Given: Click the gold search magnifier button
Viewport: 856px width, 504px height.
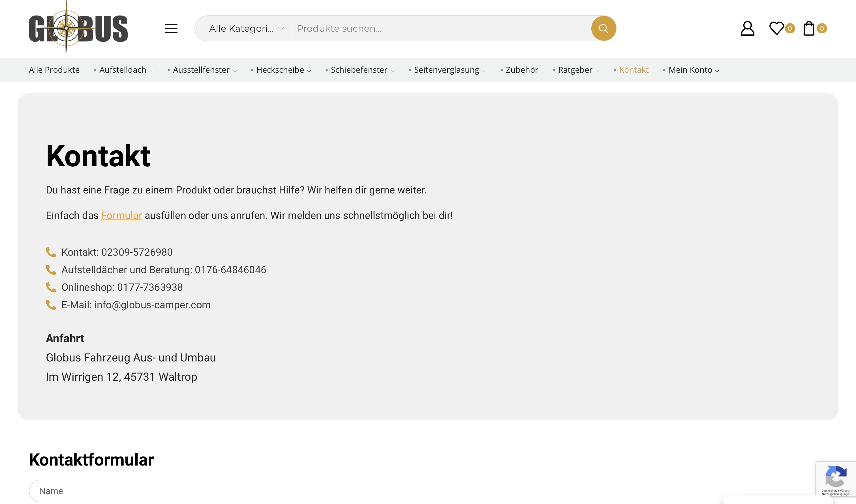Looking at the screenshot, I should click(x=603, y=28).
